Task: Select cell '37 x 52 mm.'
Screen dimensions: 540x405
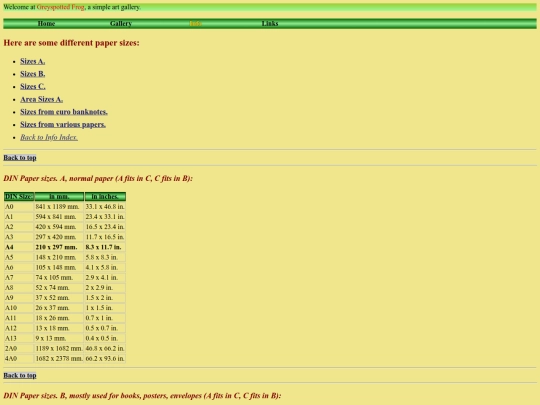Action: pyautogui.click(x=59, y=298)
